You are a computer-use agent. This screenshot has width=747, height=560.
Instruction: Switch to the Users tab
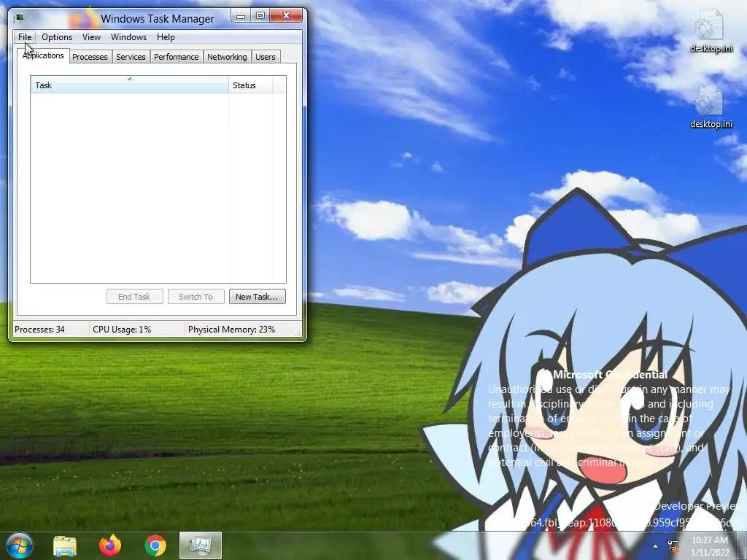[266, 57]
